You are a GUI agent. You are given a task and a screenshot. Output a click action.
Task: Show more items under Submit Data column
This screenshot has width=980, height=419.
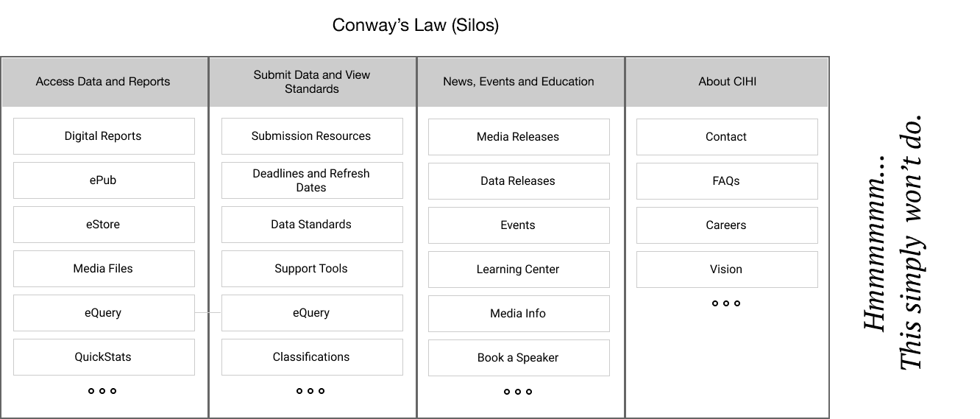pos(310,391)
